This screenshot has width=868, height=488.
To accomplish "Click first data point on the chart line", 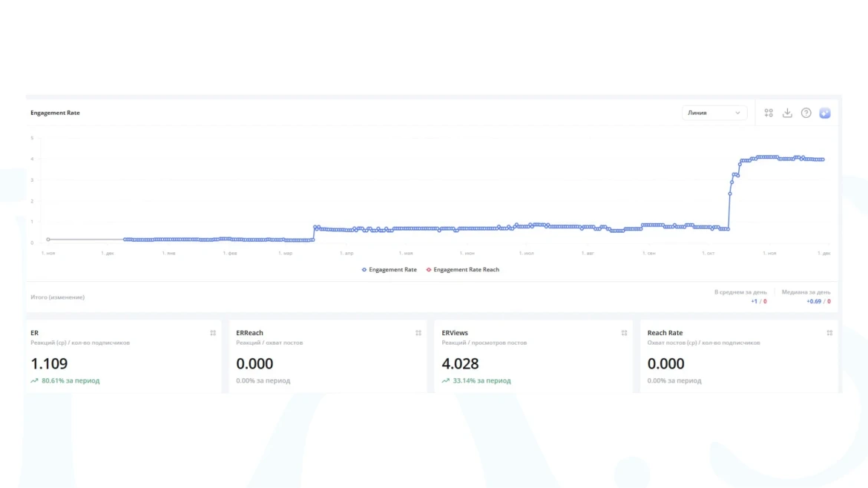I will [x=48, y=240].
